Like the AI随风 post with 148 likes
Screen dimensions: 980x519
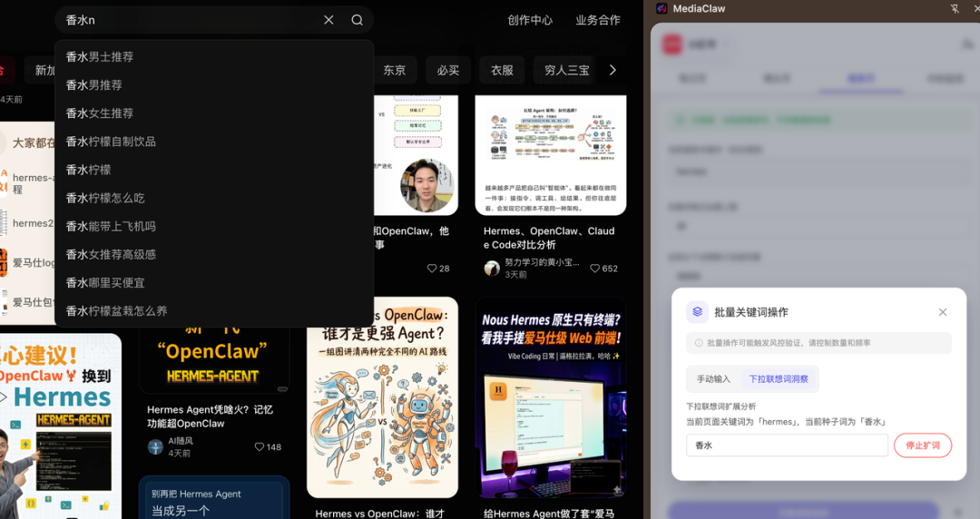click(260, 447)
